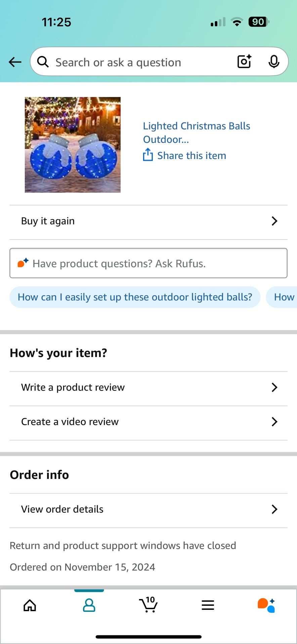Screen dimensions: 297x644
Task: Select the outdoor lighted balls setup suggestion
Action: point(135,297)
